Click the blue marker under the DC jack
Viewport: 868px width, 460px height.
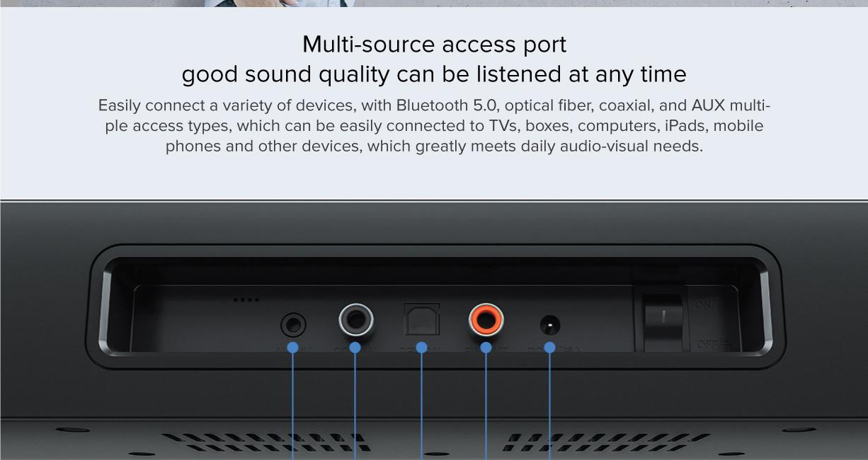[550, 348]
